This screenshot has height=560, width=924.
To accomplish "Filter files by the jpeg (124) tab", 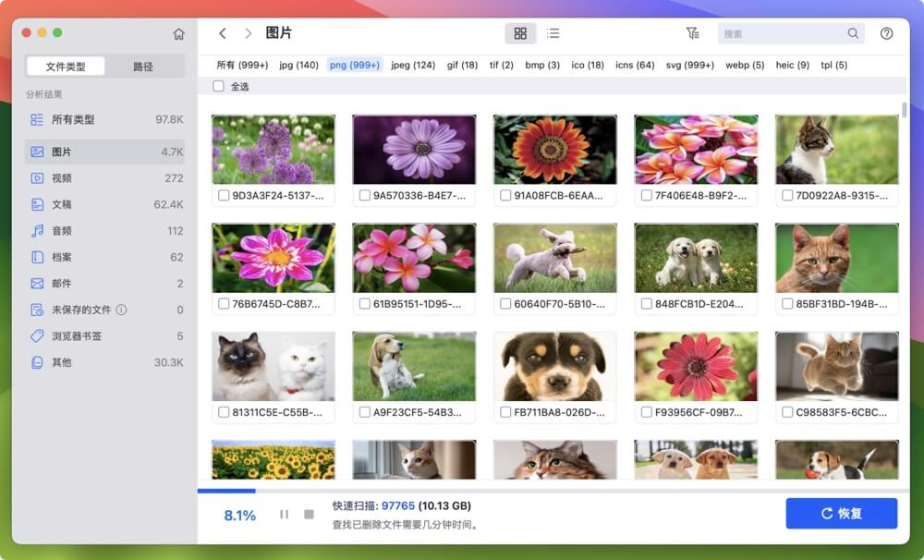I will [414, 65].
